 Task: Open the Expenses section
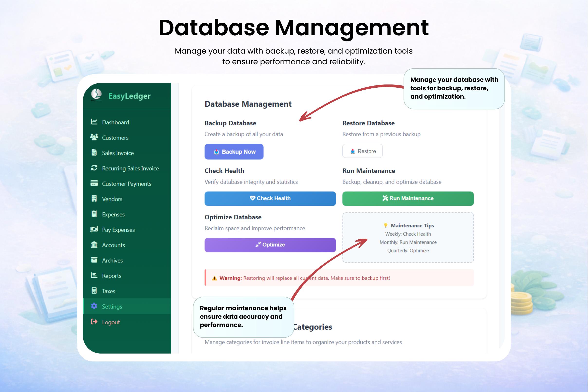coord(127,214)
